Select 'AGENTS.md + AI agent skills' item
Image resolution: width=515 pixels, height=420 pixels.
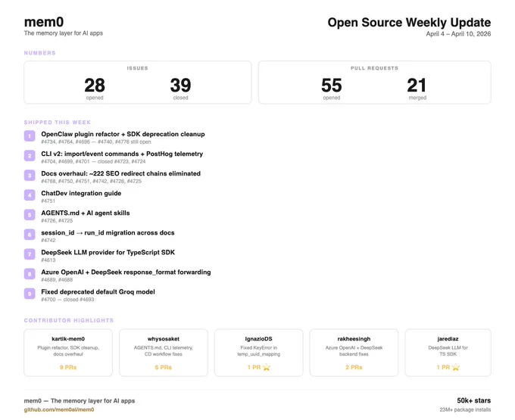click(x=86, y=213)
